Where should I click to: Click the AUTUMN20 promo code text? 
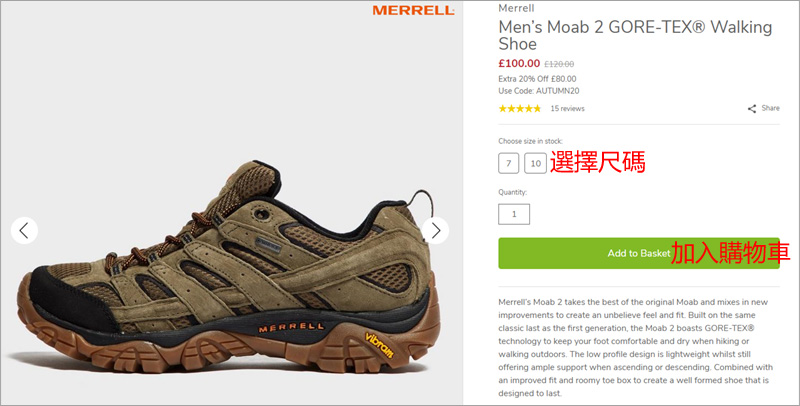[557, 91]
